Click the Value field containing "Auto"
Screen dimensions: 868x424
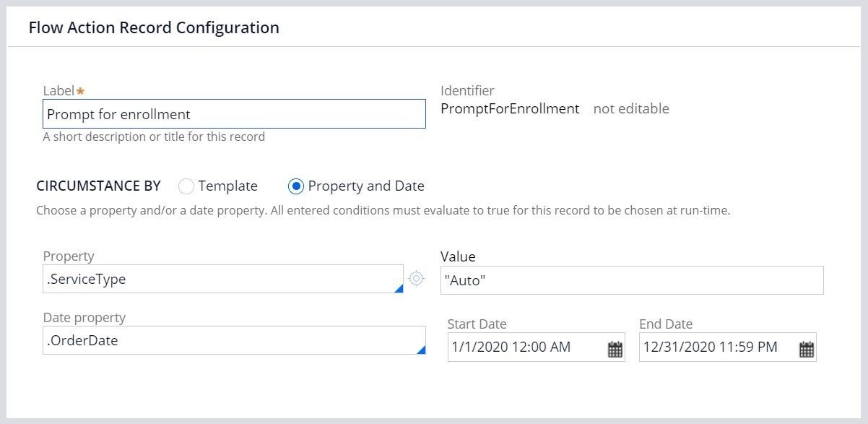click(x=631, y=280)
